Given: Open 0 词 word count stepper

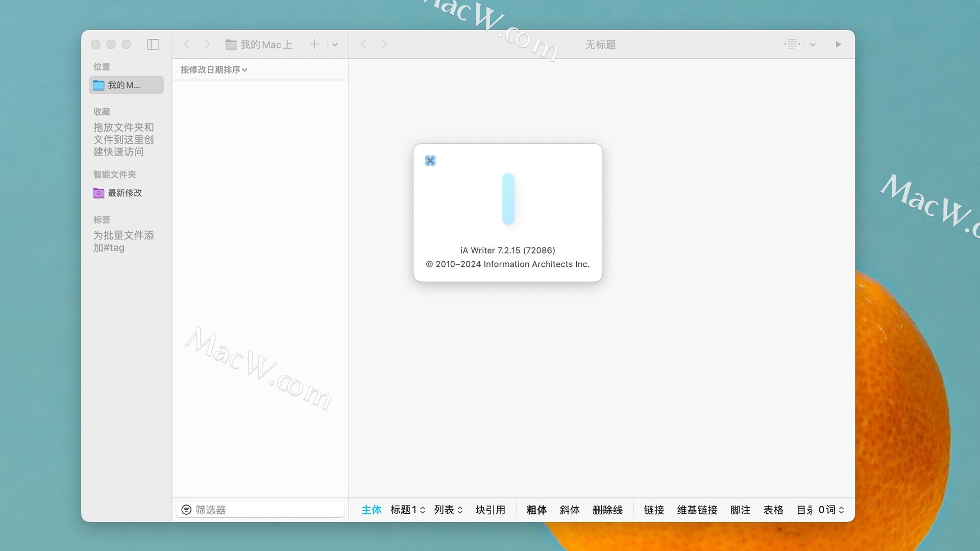Looking at the screenshot, I should point(831,510).
